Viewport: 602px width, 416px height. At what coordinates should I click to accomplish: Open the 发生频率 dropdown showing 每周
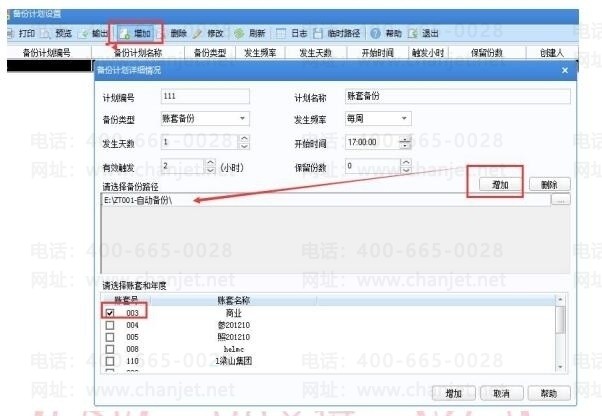point(404,118)
